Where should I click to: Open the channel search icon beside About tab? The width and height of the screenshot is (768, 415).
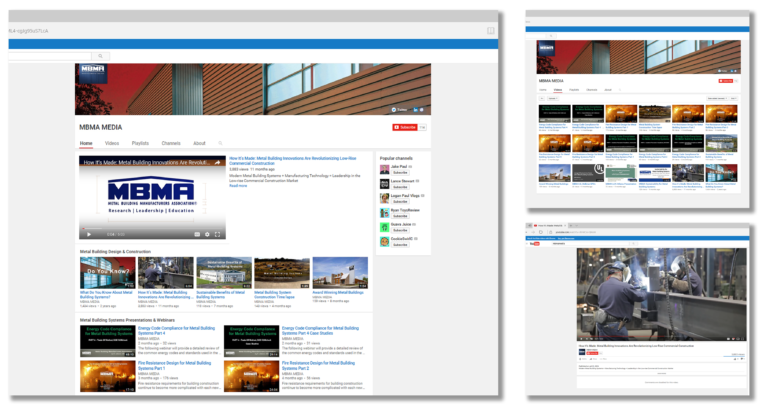tap(220, 143)
